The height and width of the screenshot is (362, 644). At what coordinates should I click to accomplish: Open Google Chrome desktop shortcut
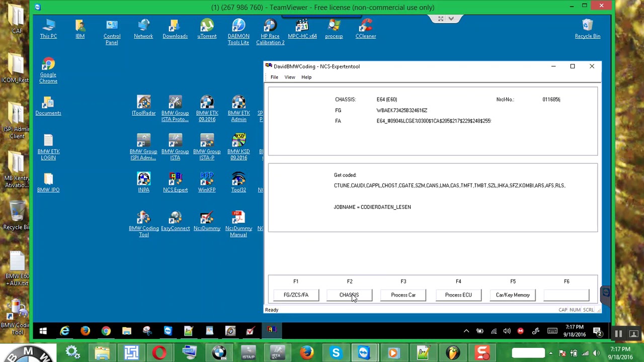tap(48, 70)
